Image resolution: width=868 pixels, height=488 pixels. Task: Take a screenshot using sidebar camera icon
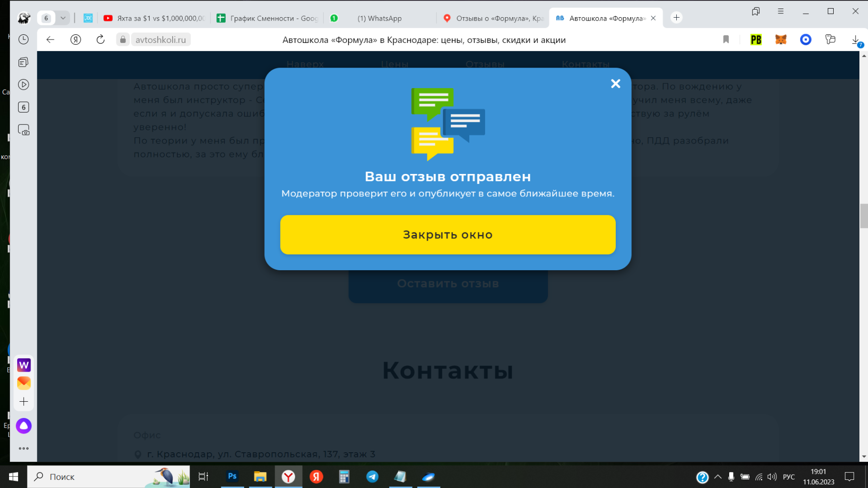(x=23, y=130)
